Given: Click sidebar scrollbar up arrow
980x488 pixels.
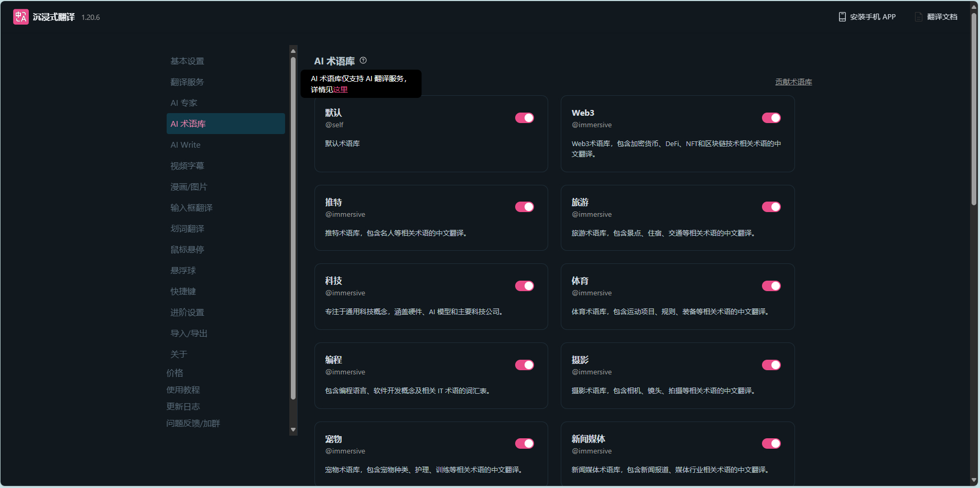Looking at the screenshot, I should (293, 51).
